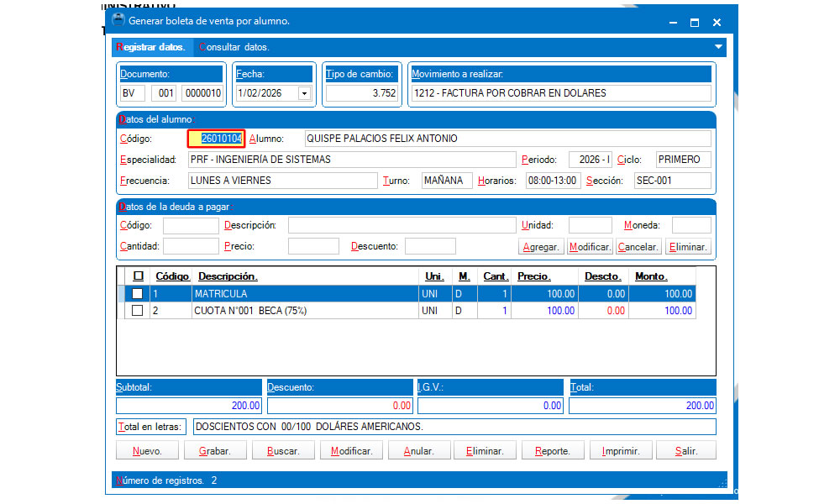Click the document series field 001
Viewport: 840px width, 504px height.
pyautogui.click(x=164, y=93)
